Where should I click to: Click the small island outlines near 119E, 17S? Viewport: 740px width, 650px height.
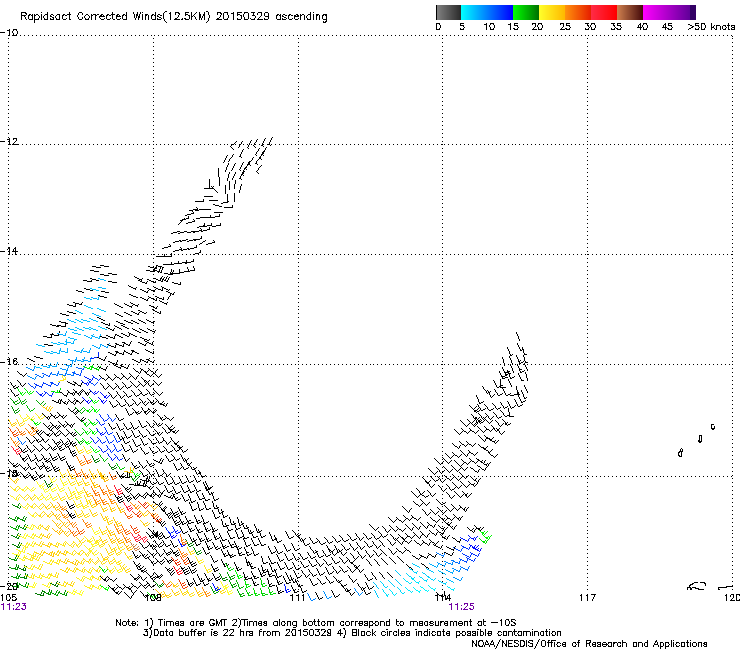pyautogui.click(x=697, y=440)
